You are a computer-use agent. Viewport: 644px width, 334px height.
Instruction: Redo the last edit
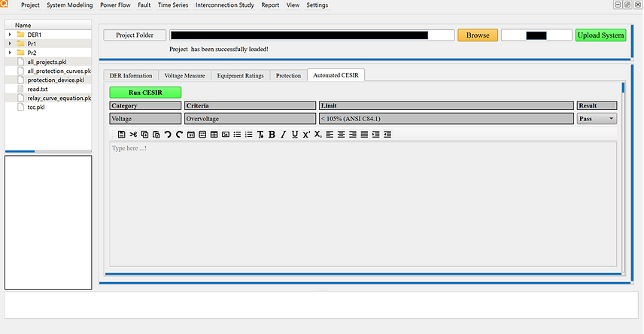coord(179,135)
